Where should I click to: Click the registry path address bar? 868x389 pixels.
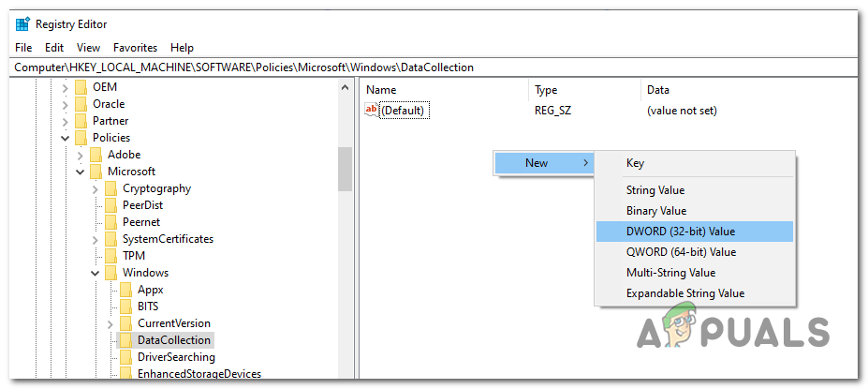[375, 67]
